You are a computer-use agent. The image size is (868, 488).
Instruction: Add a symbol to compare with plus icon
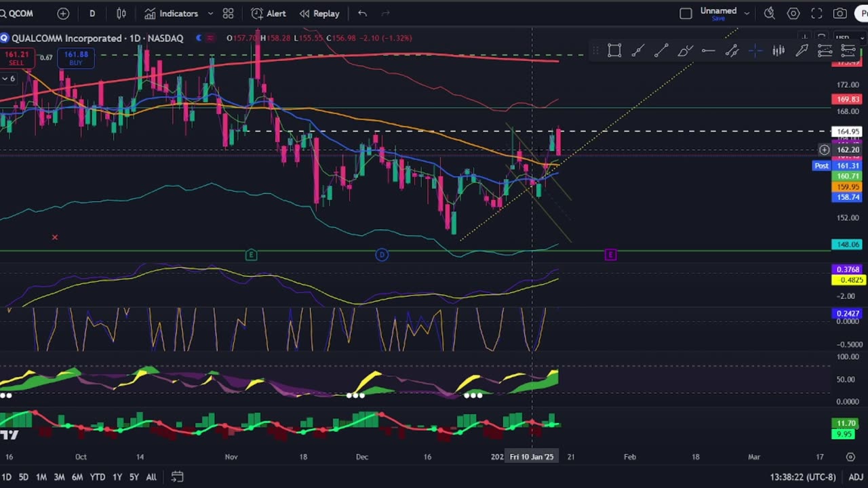(63, 14)
